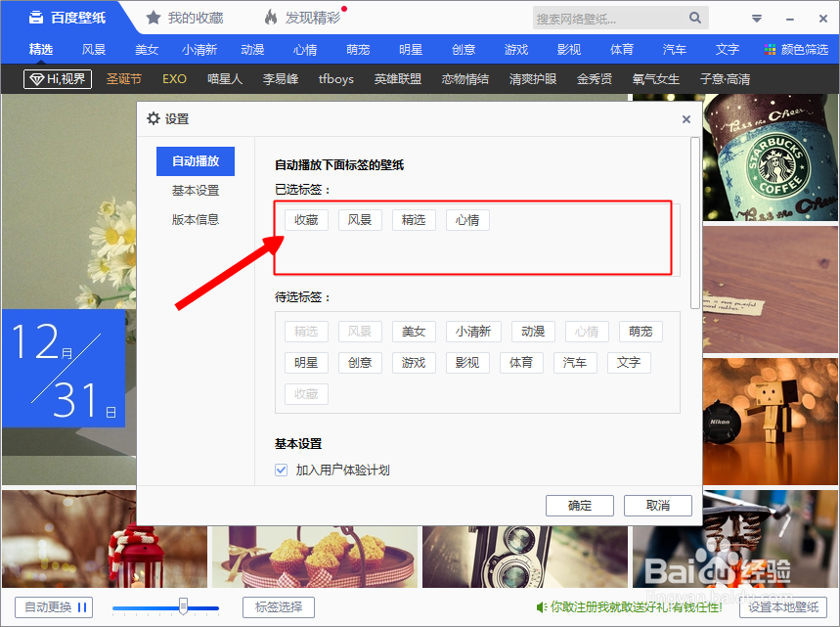This screenshot has width=840, height=627.
Task: Open 标签选择 at the bottom bar
Action: coord(278,606)
